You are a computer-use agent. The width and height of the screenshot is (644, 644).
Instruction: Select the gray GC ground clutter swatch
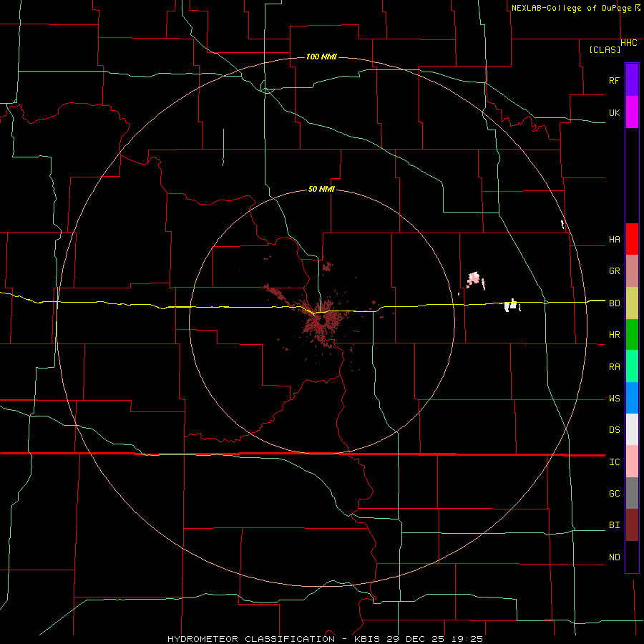pyautogui.click(x=632, y=493)
